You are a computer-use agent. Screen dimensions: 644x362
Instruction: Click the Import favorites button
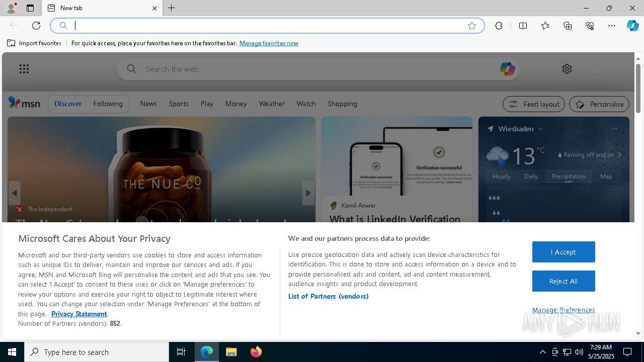point(34,43)
